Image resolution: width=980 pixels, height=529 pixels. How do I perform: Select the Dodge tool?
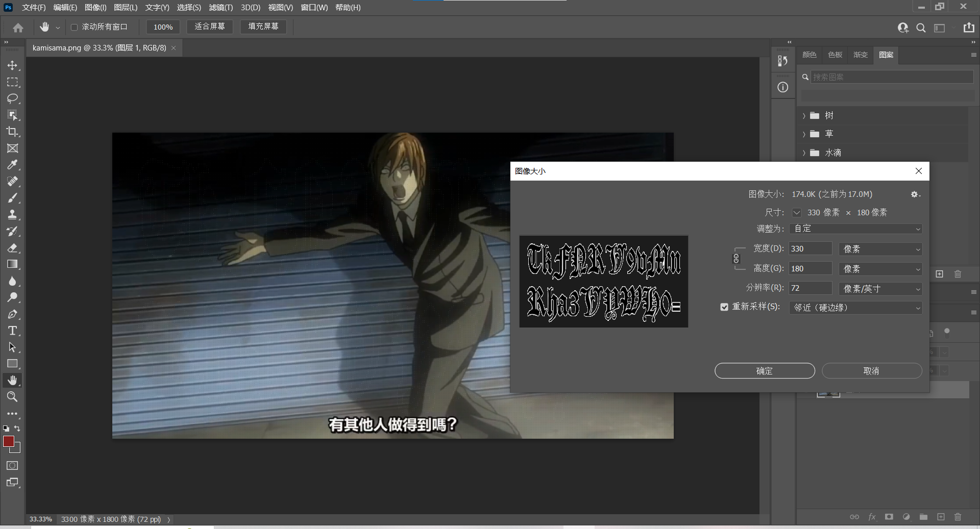pyautogui.click(x=12, y=297)
